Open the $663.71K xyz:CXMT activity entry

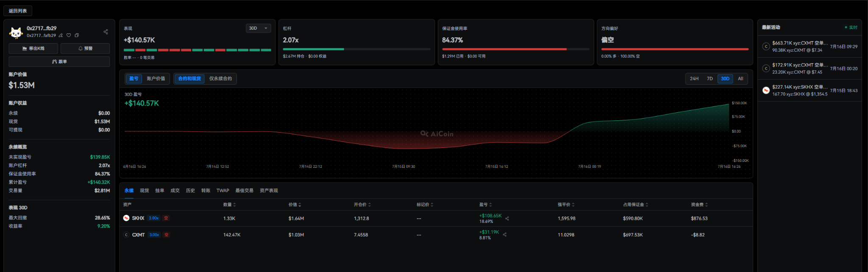coord(810,47)
